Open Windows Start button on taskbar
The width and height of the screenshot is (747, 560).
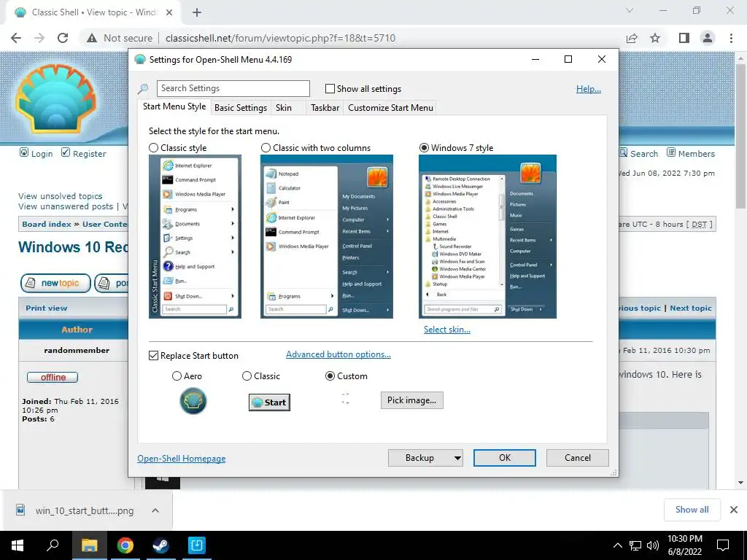pos(18,545)
